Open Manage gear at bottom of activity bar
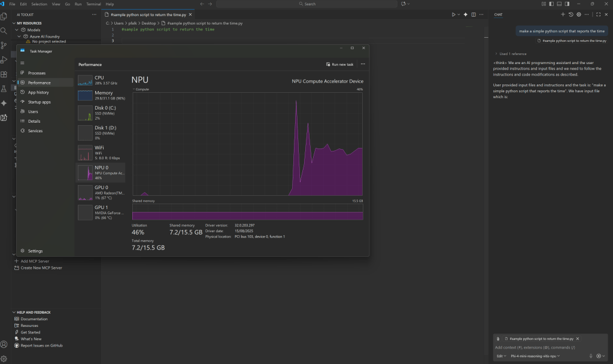613x364 pixels. click(4, 358)
